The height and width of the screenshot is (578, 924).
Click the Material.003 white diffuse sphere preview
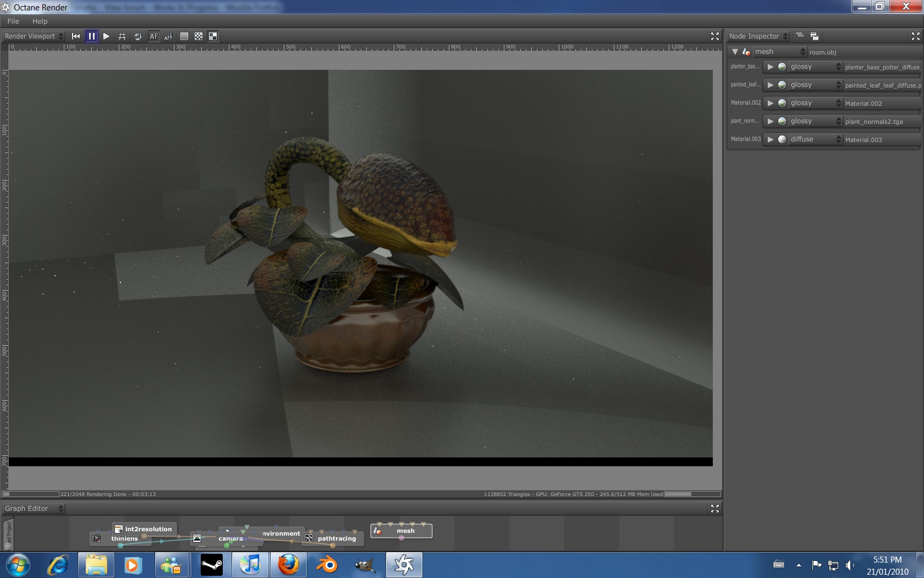782,139
